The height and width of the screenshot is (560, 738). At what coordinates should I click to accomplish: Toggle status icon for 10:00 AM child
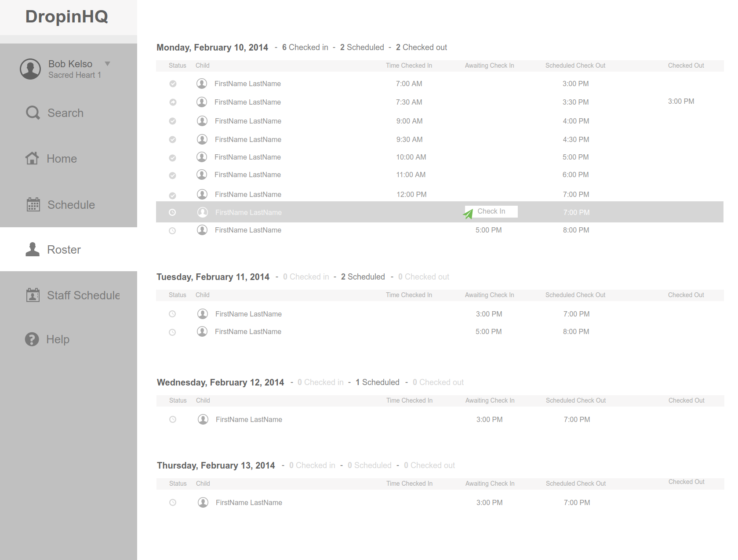[x=173, y=158]
